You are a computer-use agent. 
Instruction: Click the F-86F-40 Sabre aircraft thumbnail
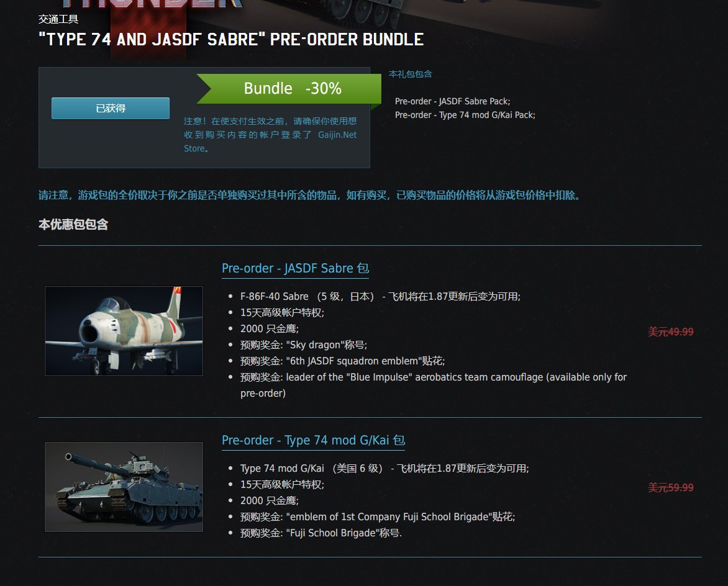pyautogui.click(x=124, y=331)
